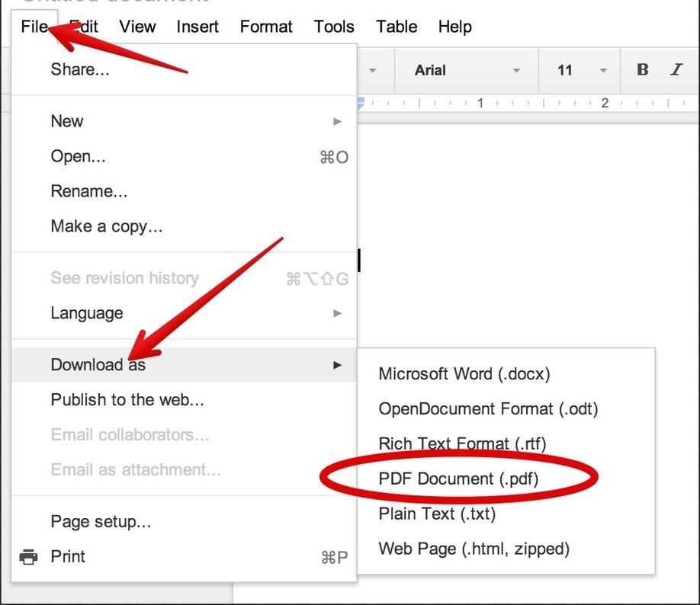Open the styles dropdown arrow on the toolbar

[372, 69]
